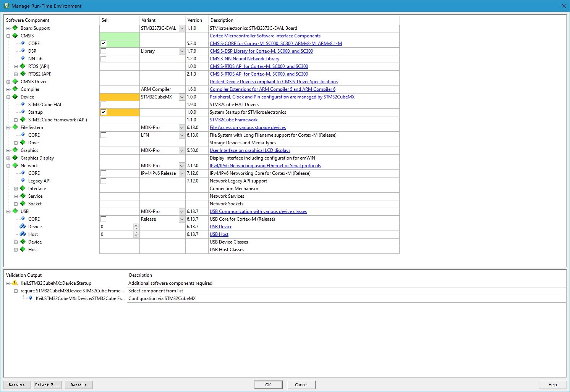This screenshot has width=570, height=392.
Task: Click the blue icon beside Legacy API
Action: click(23, 180)
